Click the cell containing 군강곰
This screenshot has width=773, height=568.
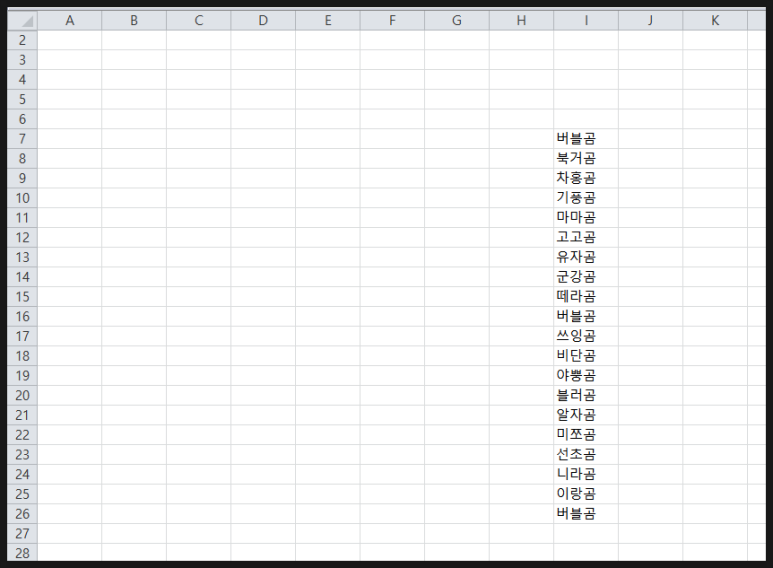(586, 277)
